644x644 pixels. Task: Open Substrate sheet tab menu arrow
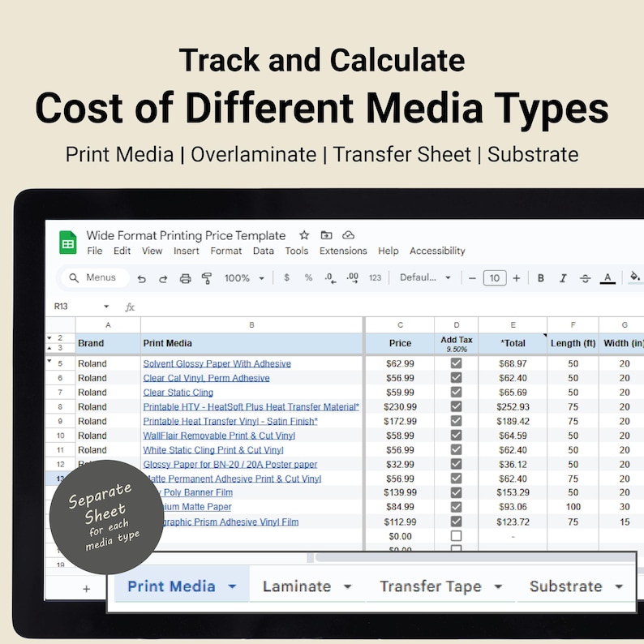(619, 586)
